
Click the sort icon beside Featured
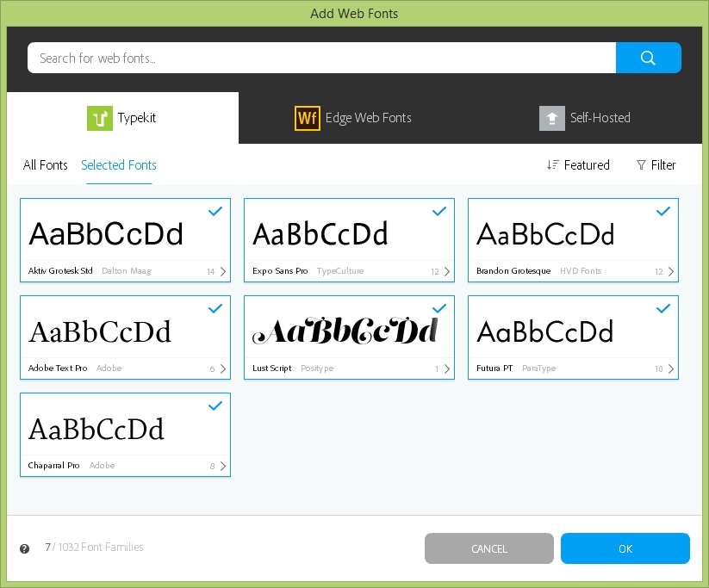click(x=552, y=165)
